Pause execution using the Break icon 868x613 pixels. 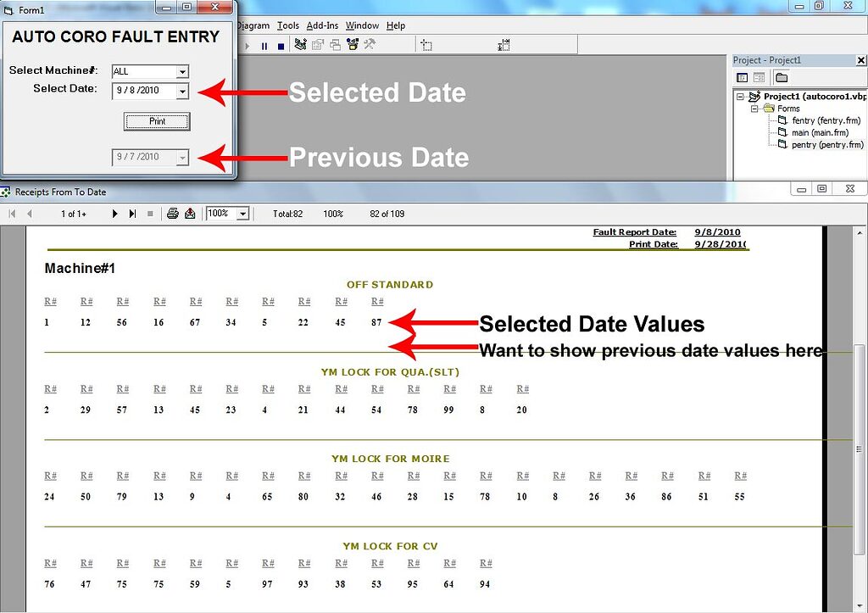(264, 45)
